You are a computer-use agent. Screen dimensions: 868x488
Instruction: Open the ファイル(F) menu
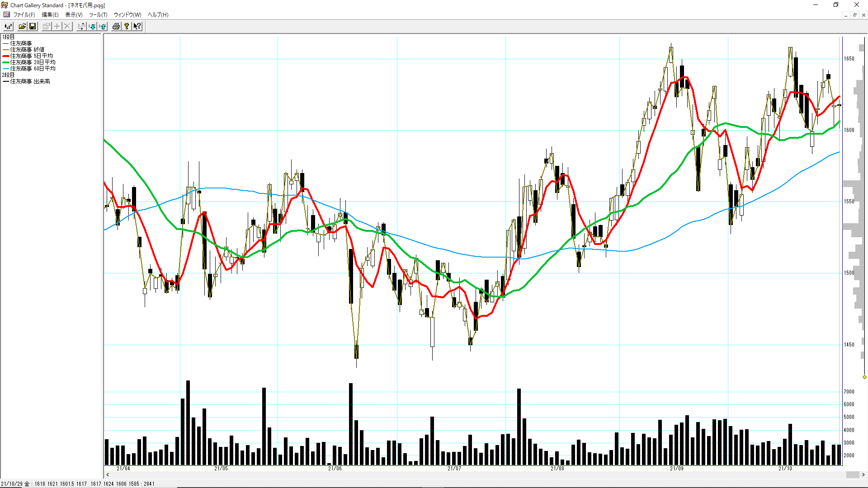(24, 15)
